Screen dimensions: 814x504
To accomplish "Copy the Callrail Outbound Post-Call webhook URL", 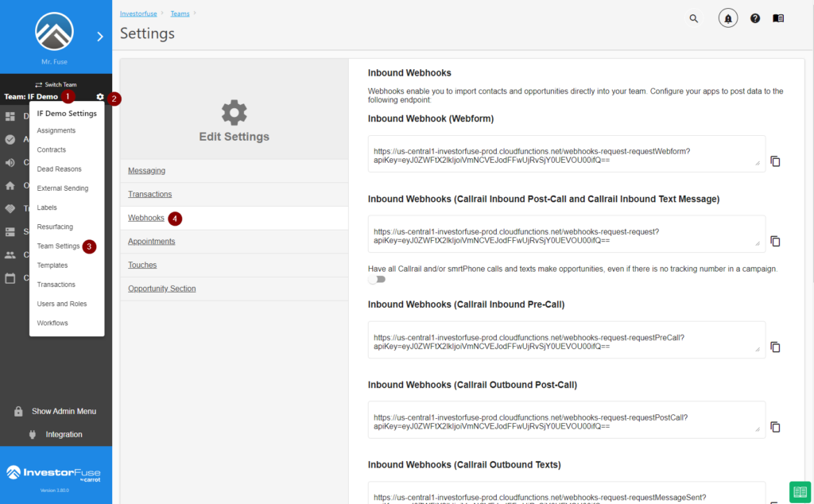I will click(x=775, y=427).
